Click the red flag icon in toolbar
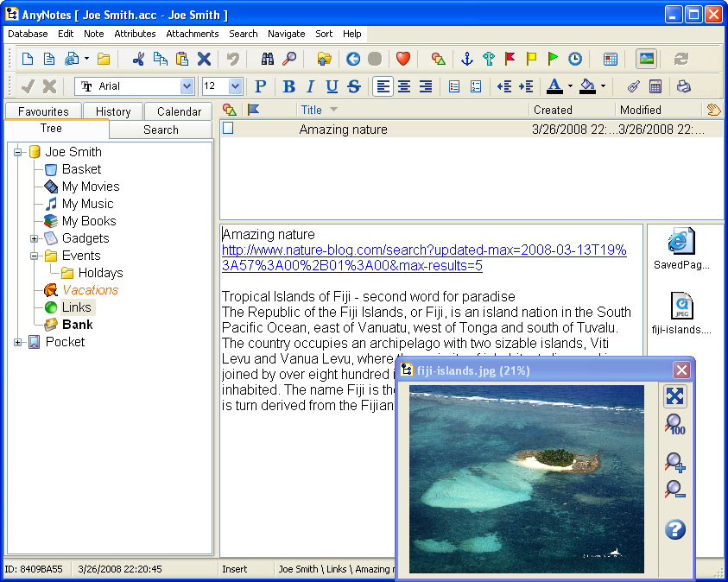728x582 pixels. [510, 59]
